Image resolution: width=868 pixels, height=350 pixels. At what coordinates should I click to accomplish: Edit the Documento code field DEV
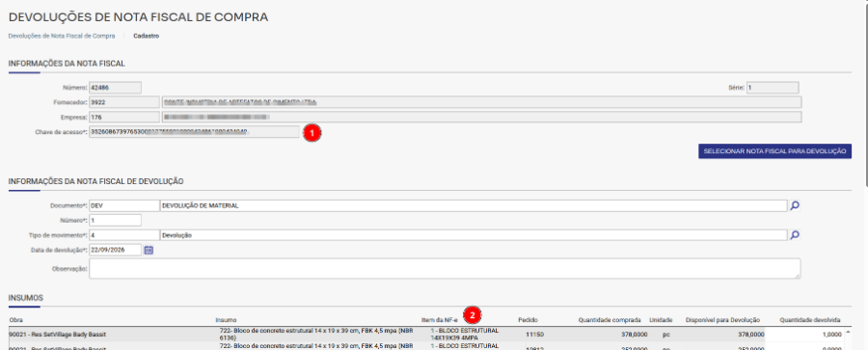pos(124,205)
